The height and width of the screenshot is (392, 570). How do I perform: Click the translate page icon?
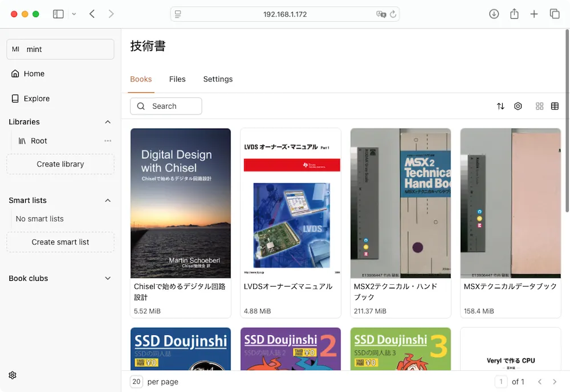(x=381, y=14)
